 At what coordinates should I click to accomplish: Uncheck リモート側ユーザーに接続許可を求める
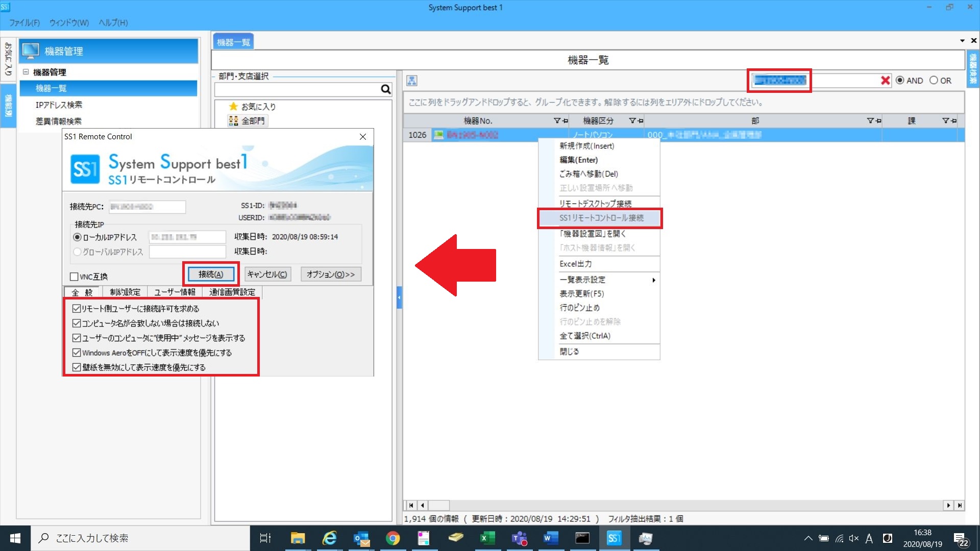coord(77,308)
